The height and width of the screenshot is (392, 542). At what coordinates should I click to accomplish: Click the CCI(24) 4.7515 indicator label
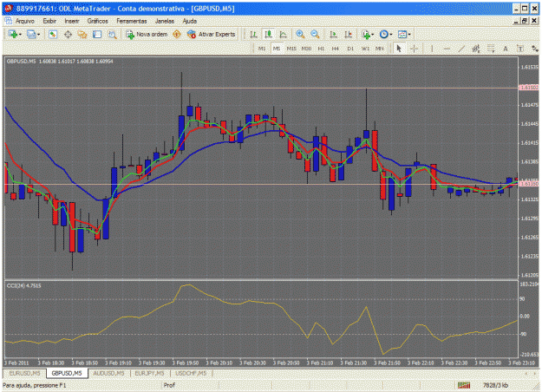coord(24,286)
